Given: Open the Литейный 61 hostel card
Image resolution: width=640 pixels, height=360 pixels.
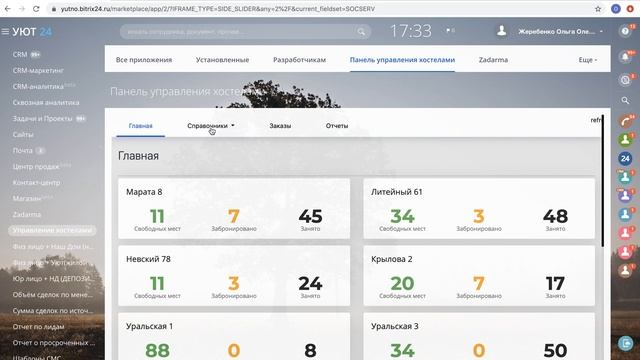Looking at the screenshot, I should click(479, 209).
